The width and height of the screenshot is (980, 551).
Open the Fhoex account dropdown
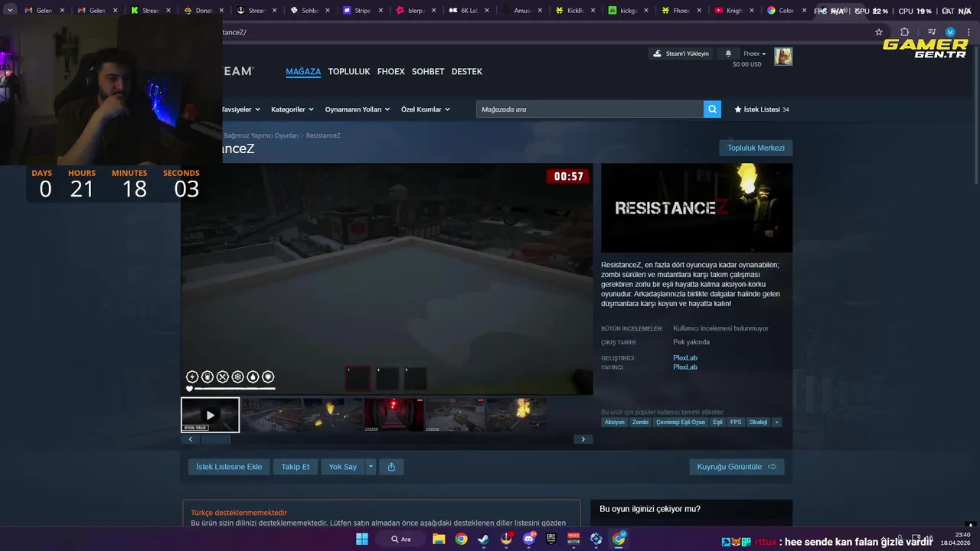click(x=755, y=54)
